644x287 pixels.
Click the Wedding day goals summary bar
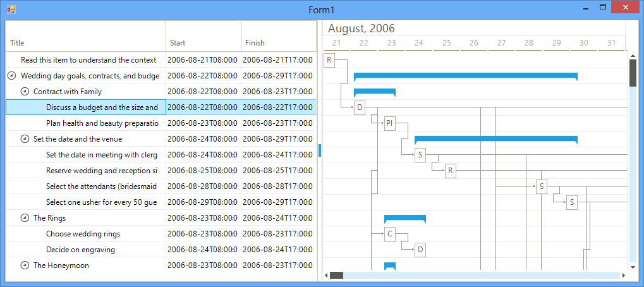[466, 76]
